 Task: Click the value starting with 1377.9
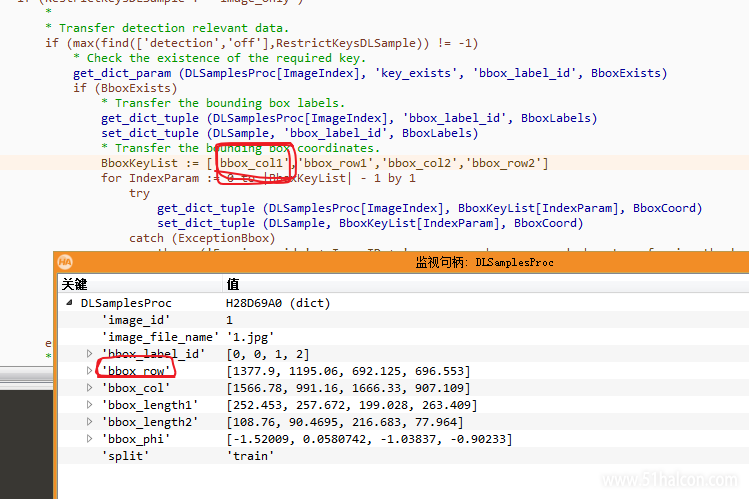349,371
